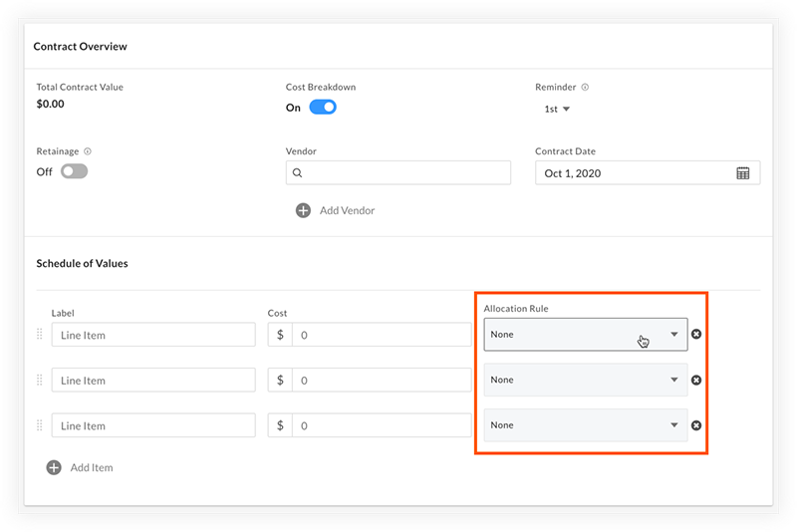Remove the second line item with its X icon
Viewport: 797px width, 532px height.
(696, 381)
